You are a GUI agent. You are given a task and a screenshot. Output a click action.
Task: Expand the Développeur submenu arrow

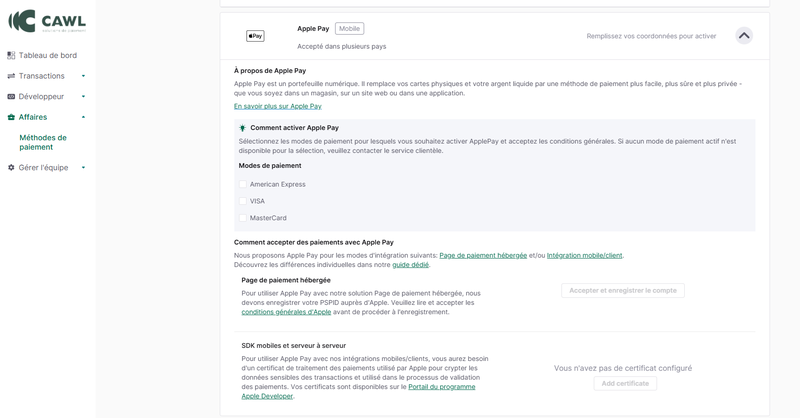[83, 97]
